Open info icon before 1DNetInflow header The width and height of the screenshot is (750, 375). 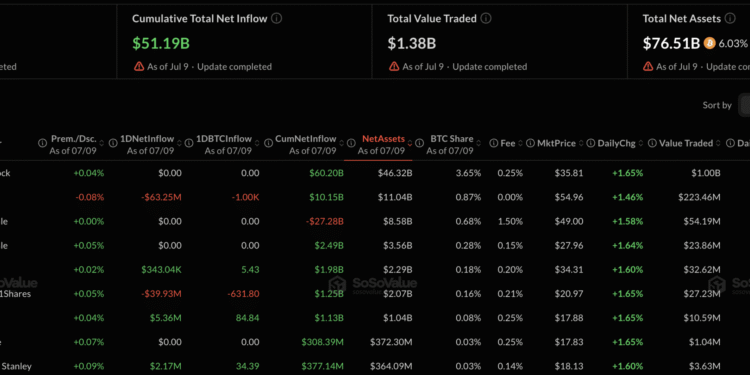113,143
